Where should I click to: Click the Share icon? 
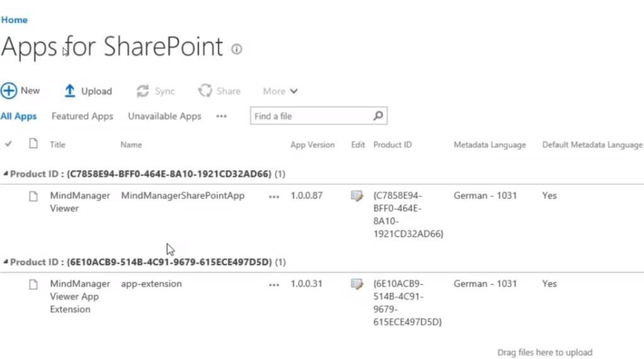coord(205,91)
